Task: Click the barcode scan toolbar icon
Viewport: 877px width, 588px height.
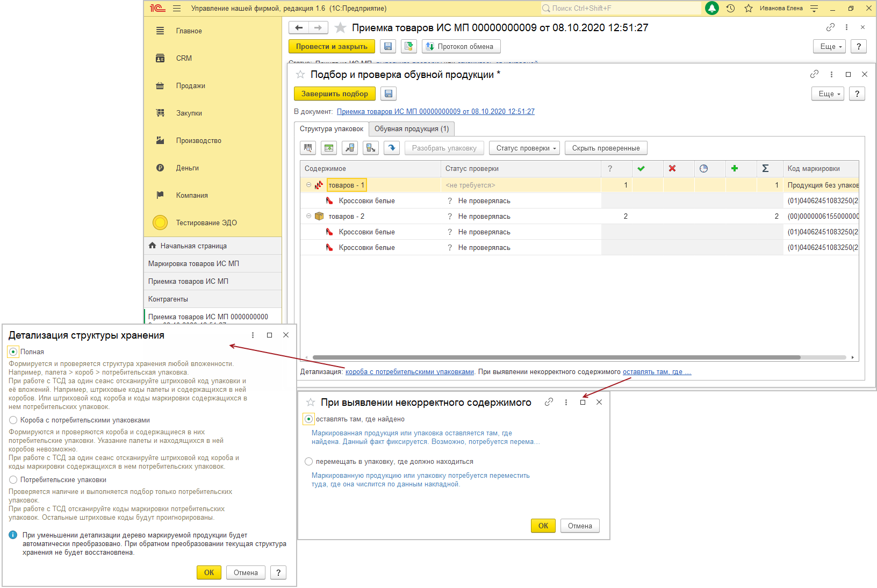Action: (308, 148)
